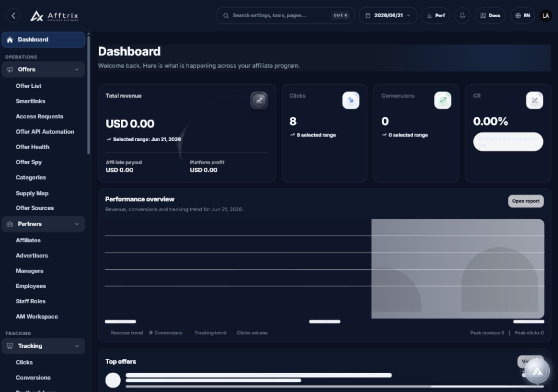This screenshot has width=558, height=392.
Task: Click the CR card percent icon
Action: tap(534, 100)
